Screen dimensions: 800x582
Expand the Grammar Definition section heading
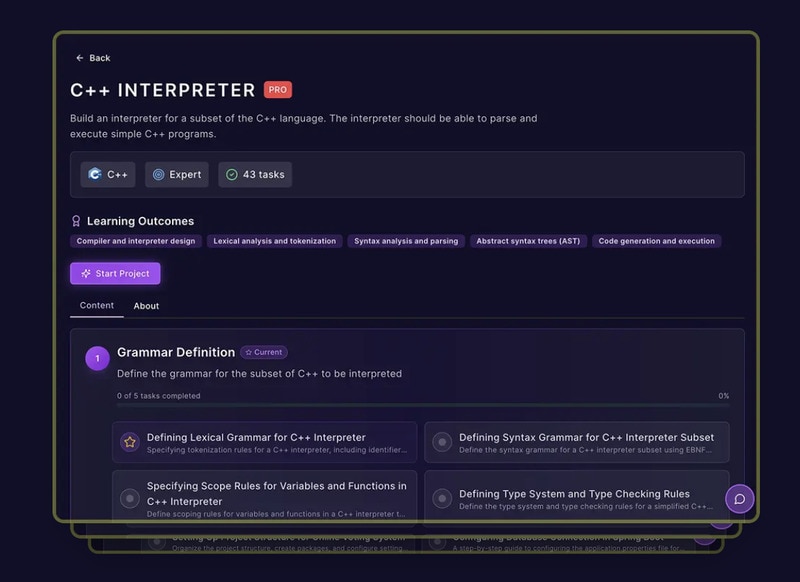pyautogui.click(x=176, y=352)
